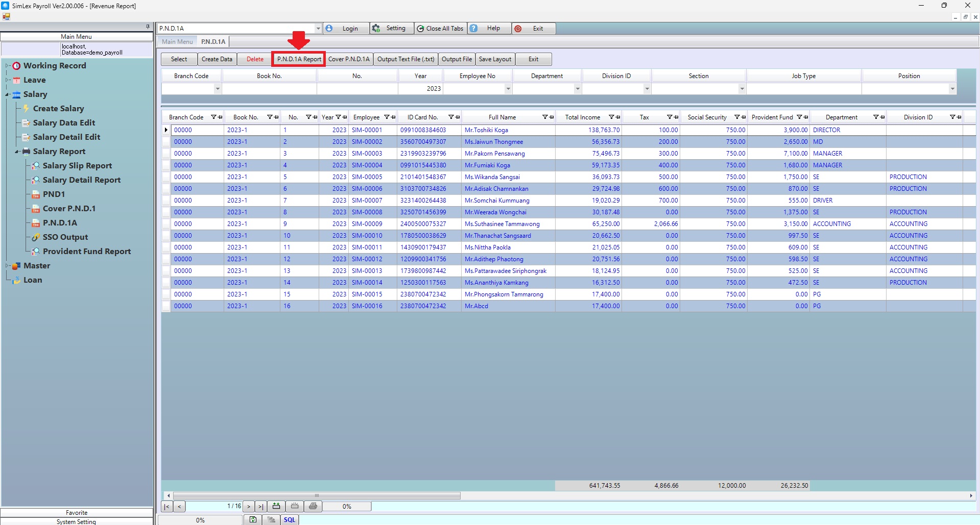Tick the row selector for Mr.Abcd
The image size is (980, 525).
click(166, 306)
